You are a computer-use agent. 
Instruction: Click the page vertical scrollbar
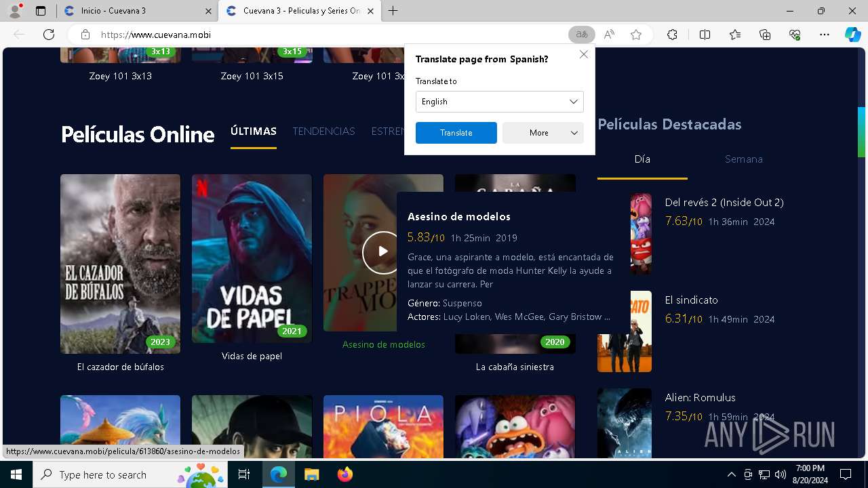point(862,132)
